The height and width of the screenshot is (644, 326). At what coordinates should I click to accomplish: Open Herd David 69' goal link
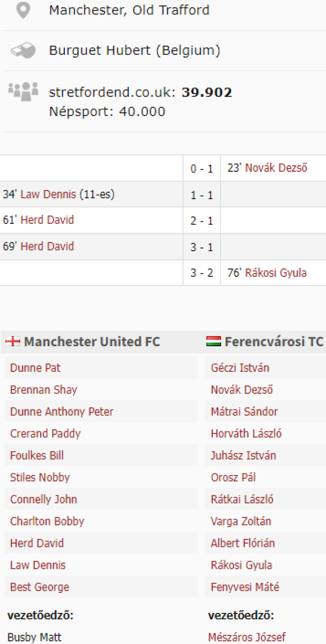pyautogui.click(x=47, y=246)
